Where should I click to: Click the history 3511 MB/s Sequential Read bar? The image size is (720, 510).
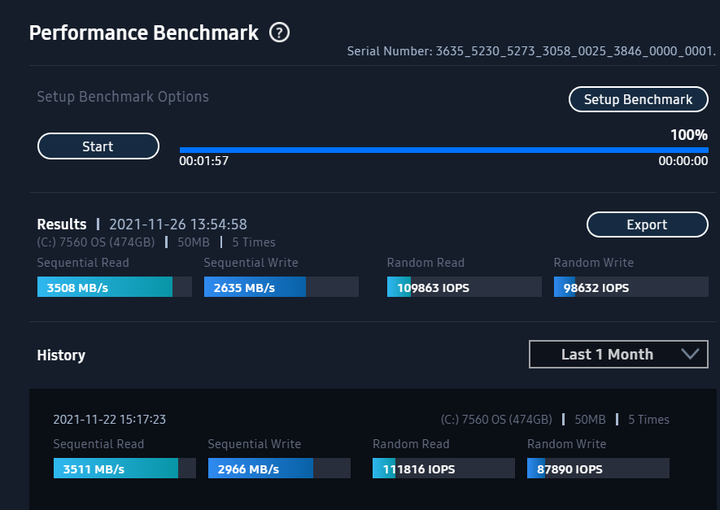click(124, 468)
